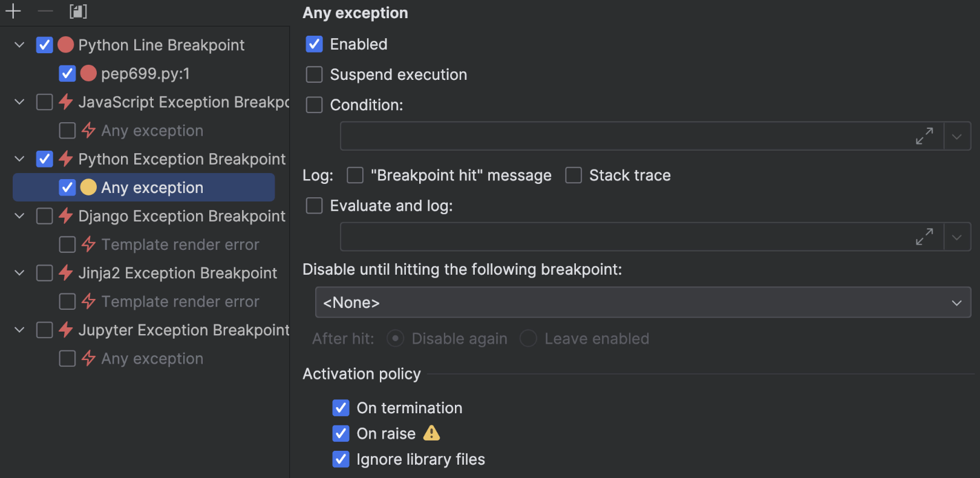Screen dimensions: 980x478
Task: Collapse the Python Line Breakpoint group
Action: [x=19, y=45]
